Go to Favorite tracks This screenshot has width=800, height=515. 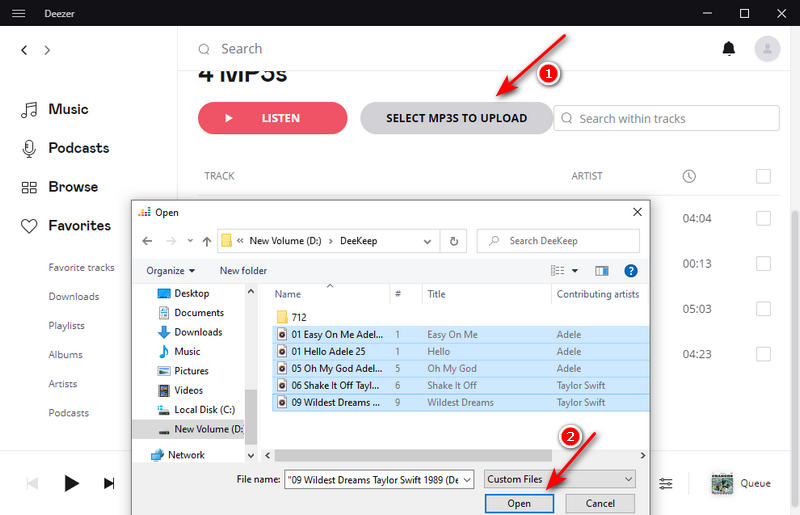(81, 267)
